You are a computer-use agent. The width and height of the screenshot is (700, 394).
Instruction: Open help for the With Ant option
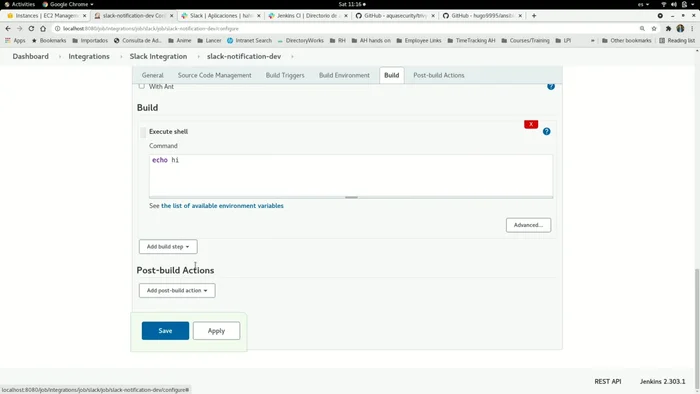pos(551,86)
